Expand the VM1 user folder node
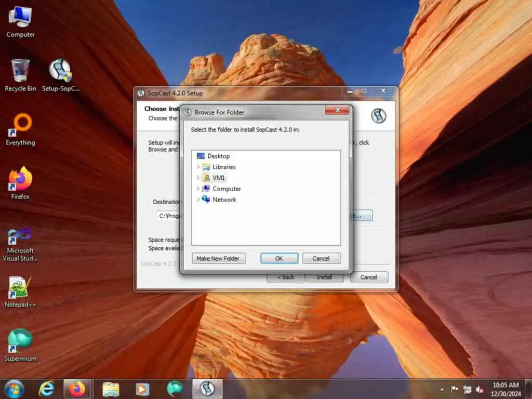 point(198,178)
